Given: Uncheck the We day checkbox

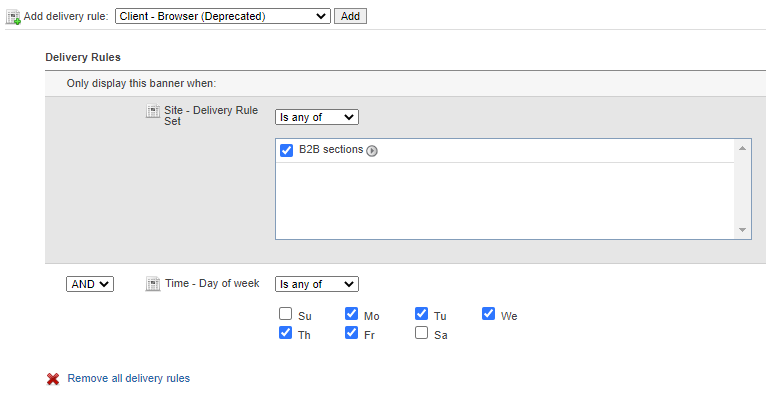Looking at the screenshot, I should 488,313.
